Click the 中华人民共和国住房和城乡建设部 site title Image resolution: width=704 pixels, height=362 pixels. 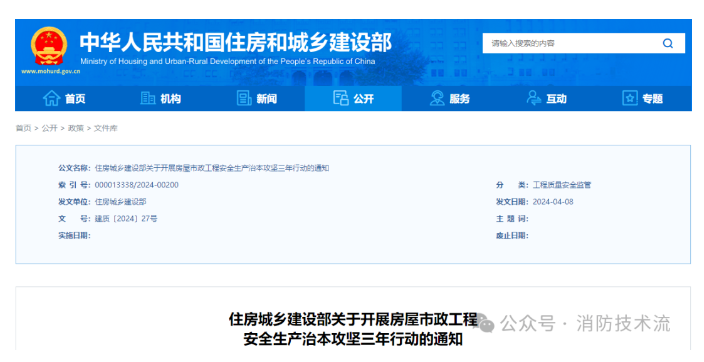pos(236,42)
